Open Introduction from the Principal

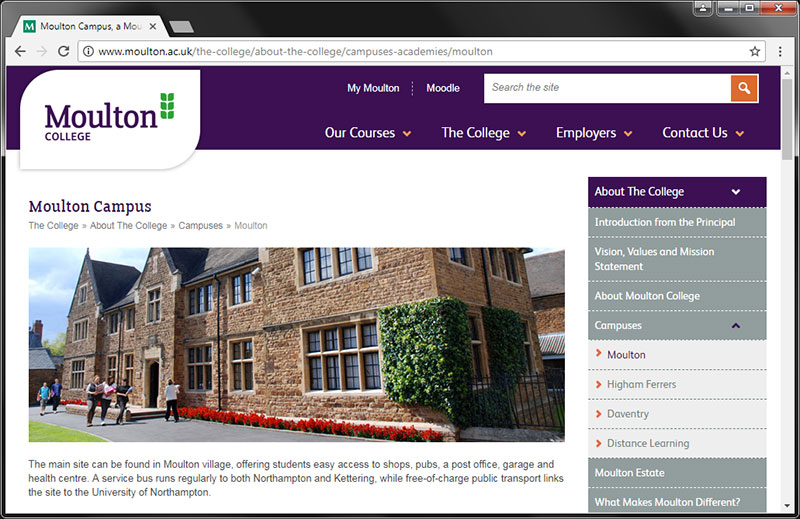677,222
